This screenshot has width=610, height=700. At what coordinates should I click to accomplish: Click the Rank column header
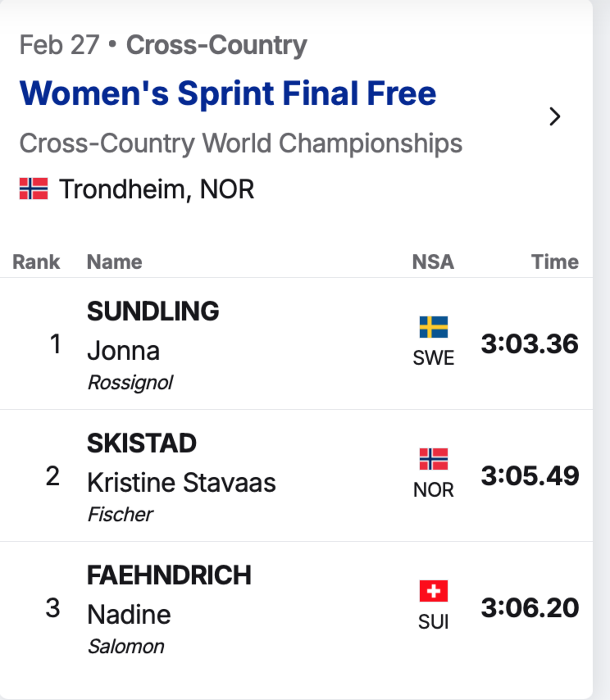click(36, 262)
